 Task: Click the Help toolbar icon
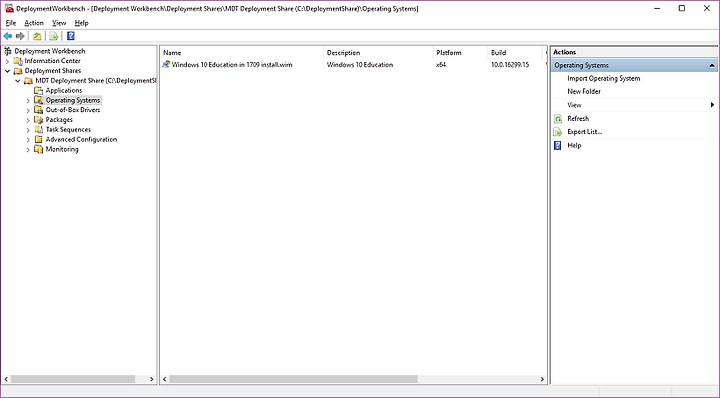[71, 36]
